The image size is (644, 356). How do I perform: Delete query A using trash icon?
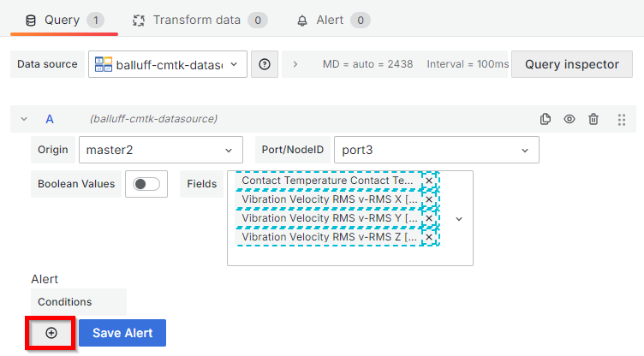click(x=593, y=120)
